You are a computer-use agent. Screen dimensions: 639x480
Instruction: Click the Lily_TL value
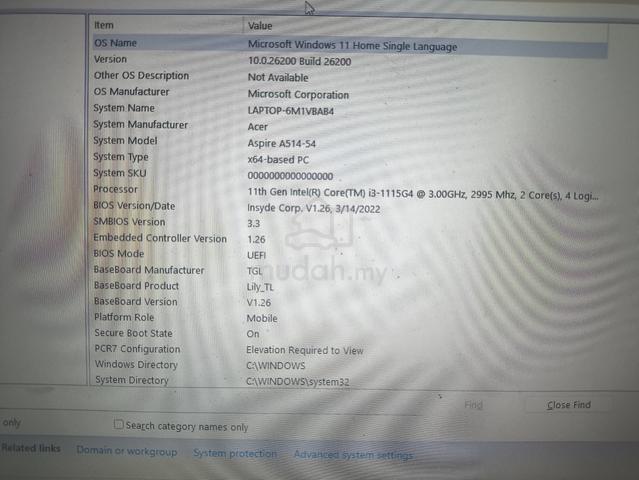click(260, 287)
